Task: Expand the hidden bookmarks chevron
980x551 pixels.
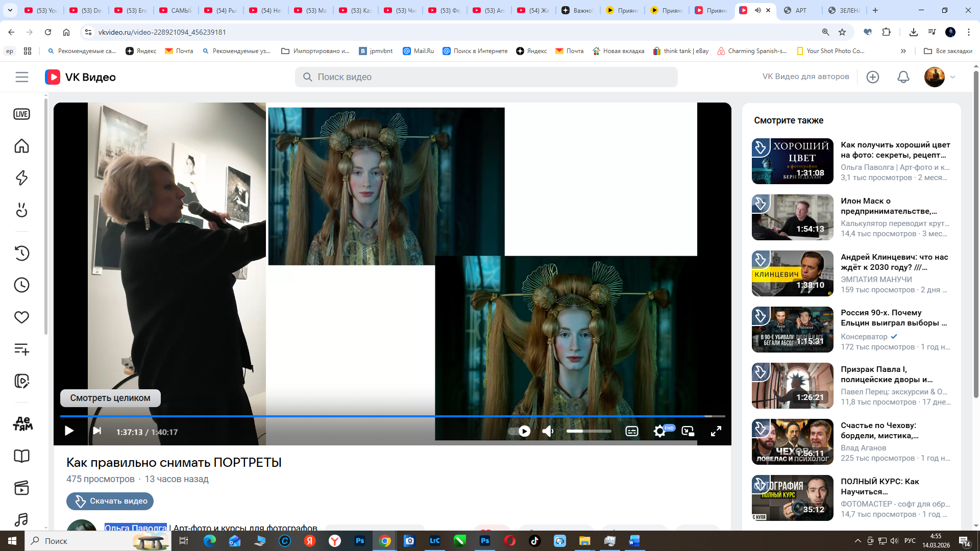Action: pos(903,51)
